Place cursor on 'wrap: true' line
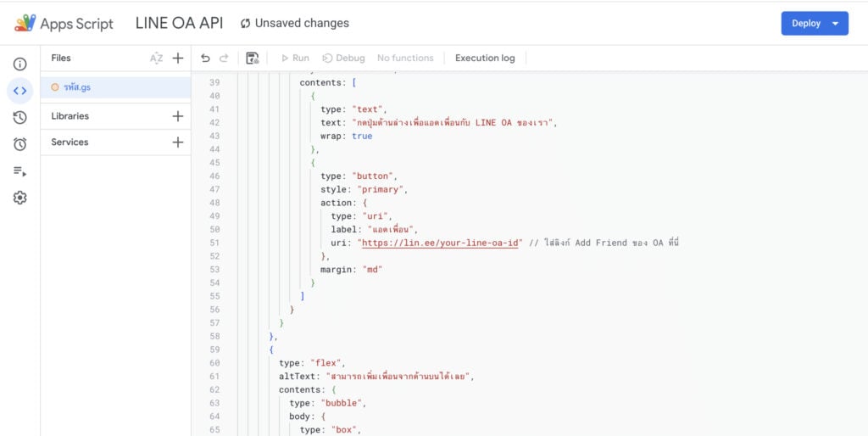This screenshot has height=436, width=868. click(347, 137)
